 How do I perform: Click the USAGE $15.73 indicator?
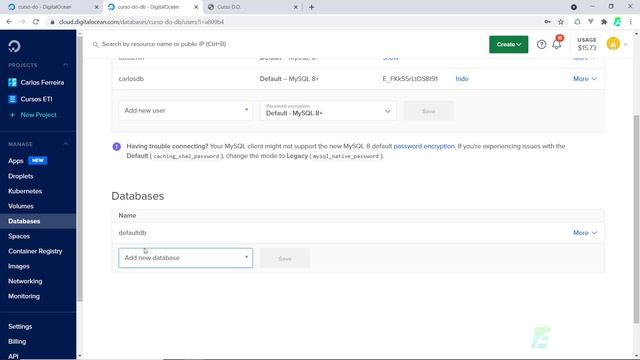[587, 44]
